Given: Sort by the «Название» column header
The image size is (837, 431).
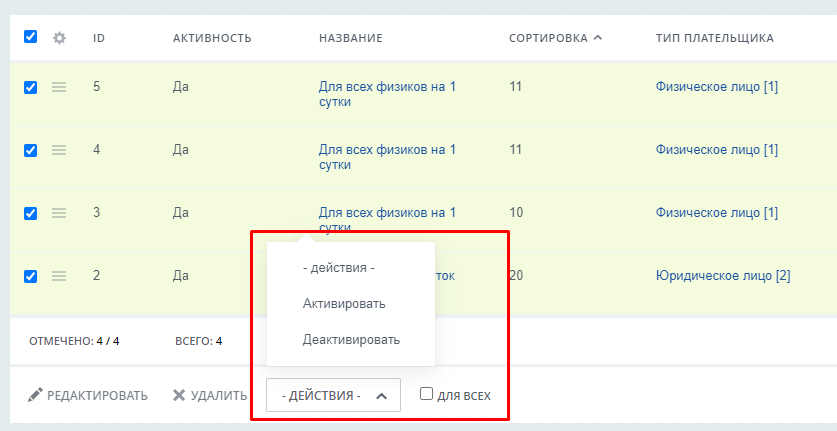Looking at the screenshot, I should 351,38.
